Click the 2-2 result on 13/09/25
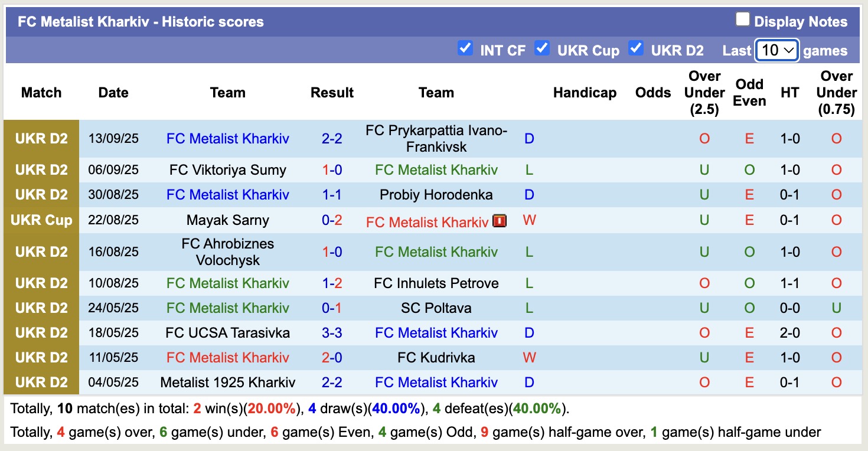Image resolution: width=868 pixels, height=451 pixels. point(332,139)
